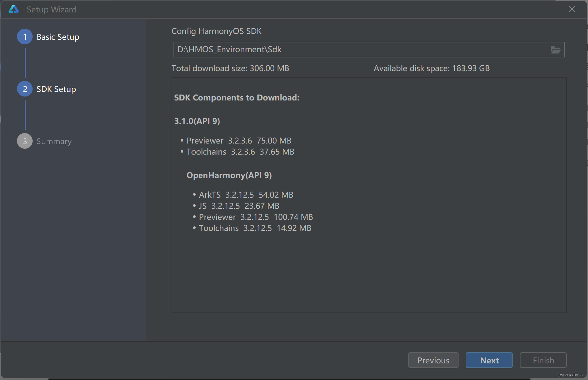This screenshot has height=380, width=588.
Task: Click the Next button
Action: click(489, 360)
